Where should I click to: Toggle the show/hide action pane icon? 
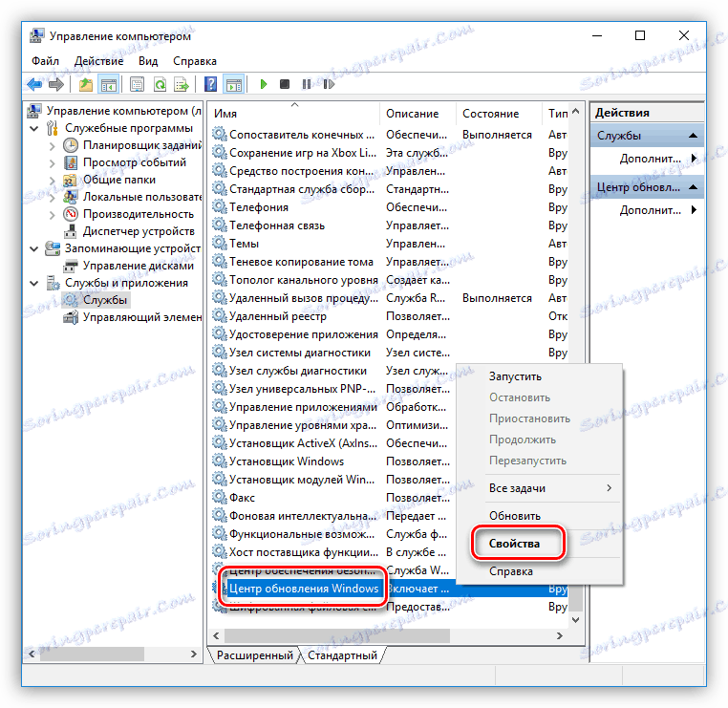pos(234,84)
